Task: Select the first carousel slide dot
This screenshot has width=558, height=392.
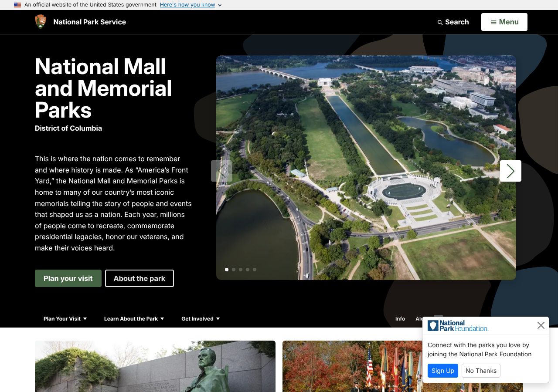Action: point(227,270)
